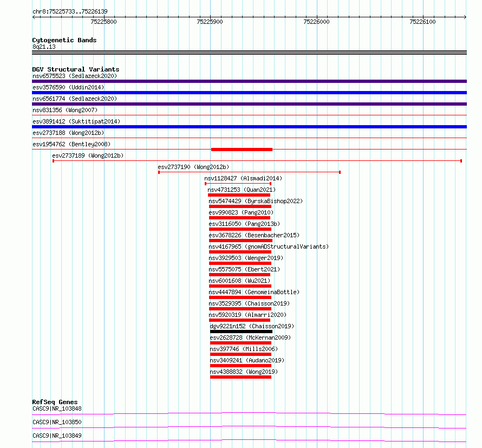Click esv2737190 (Wong2012b) variant label

click(193, 167)
